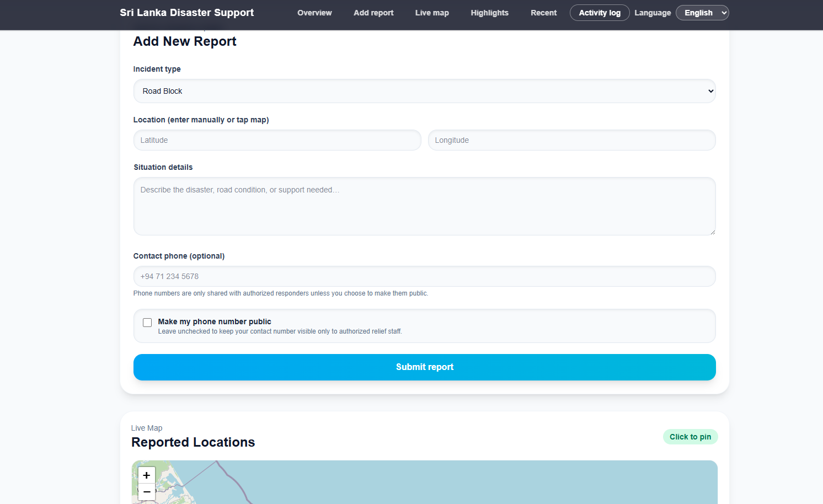Click the Language label in the navbar
The width and height of the screenshot is (823, 504).
[x=653, y=13]
